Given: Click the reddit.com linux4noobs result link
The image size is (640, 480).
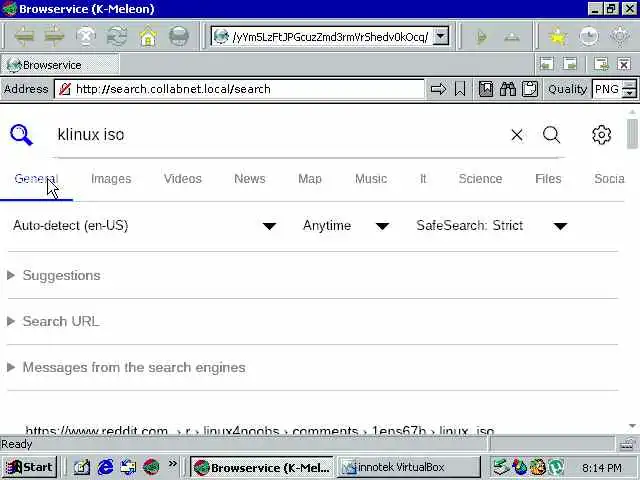Looking at the screenshot, I should click(260, 430).
